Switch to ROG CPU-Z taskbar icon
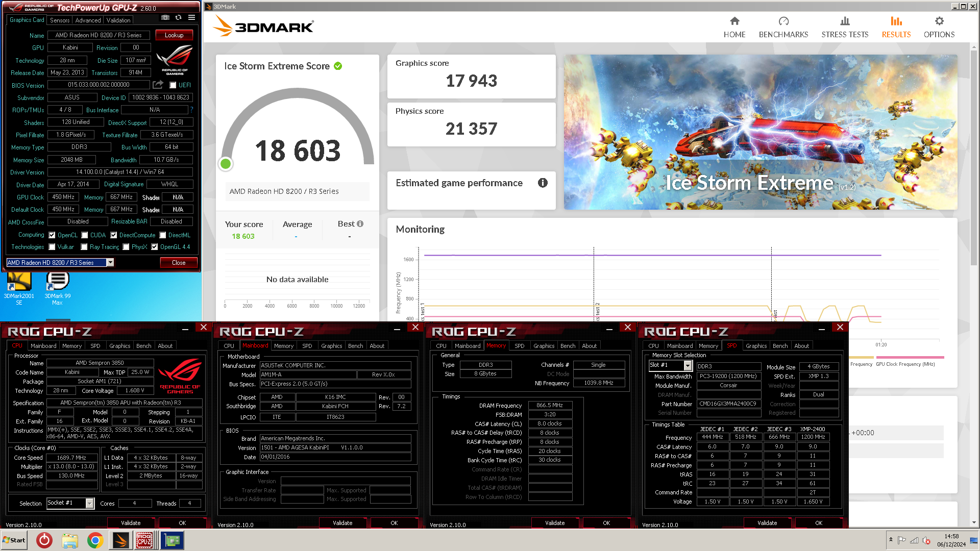 (x=144, y=540)
